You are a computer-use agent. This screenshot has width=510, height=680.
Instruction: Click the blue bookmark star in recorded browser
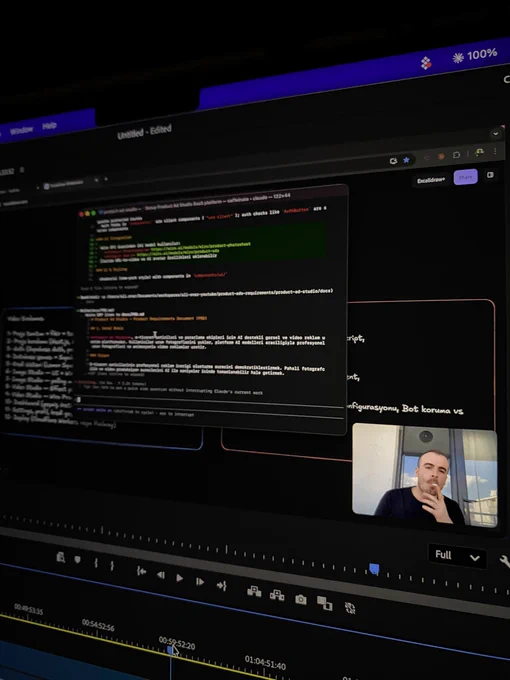(406, 160)
